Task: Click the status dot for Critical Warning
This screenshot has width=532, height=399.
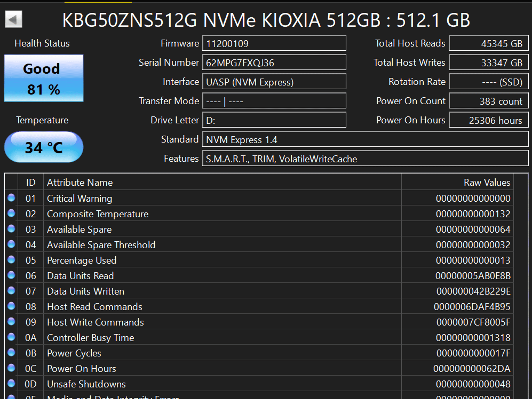Action: 11,198
